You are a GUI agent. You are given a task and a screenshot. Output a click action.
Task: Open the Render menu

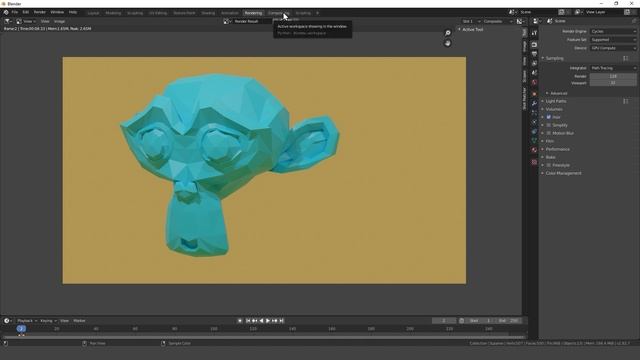40,12
